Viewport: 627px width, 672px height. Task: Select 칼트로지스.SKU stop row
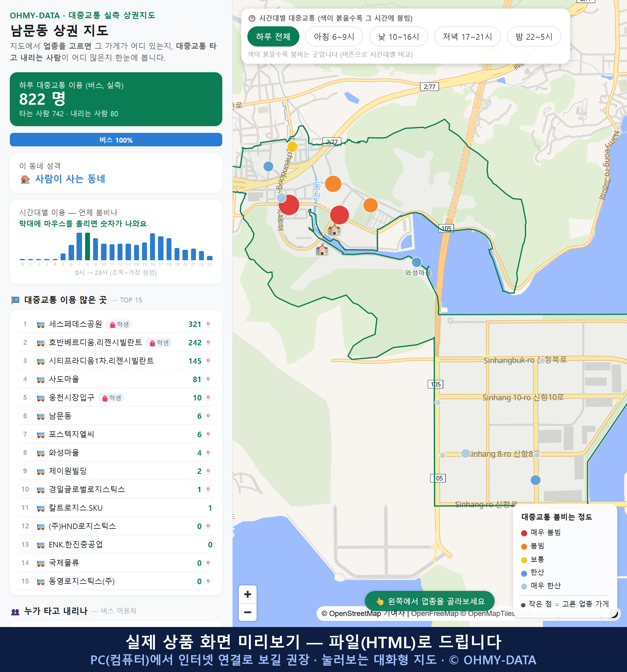point(116,508)
